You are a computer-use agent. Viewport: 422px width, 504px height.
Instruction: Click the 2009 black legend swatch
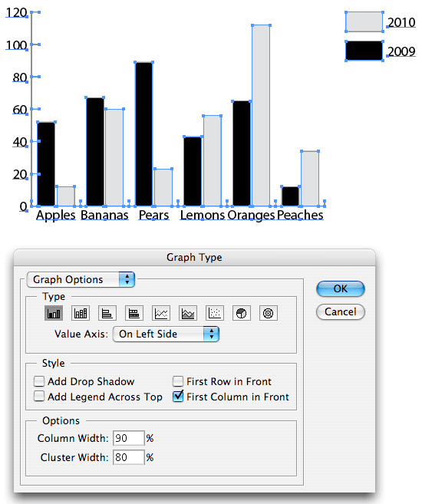pyautogui.click(x=364, y=51)
